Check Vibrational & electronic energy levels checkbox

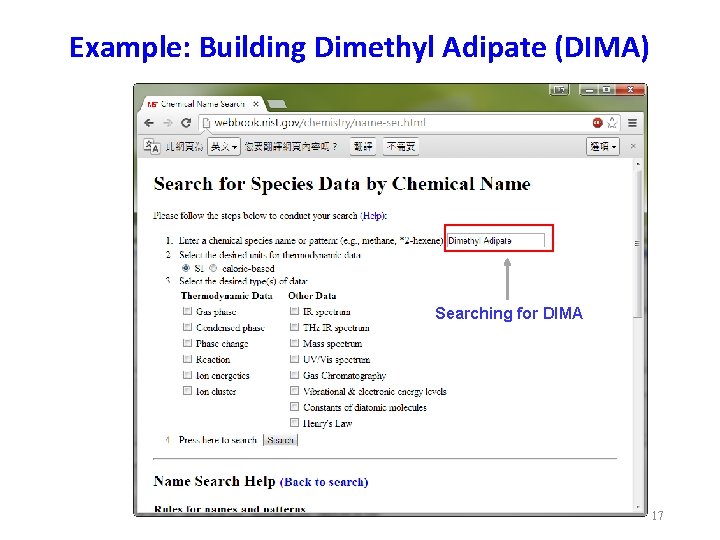pyautogui.click(x=294, y=391)
